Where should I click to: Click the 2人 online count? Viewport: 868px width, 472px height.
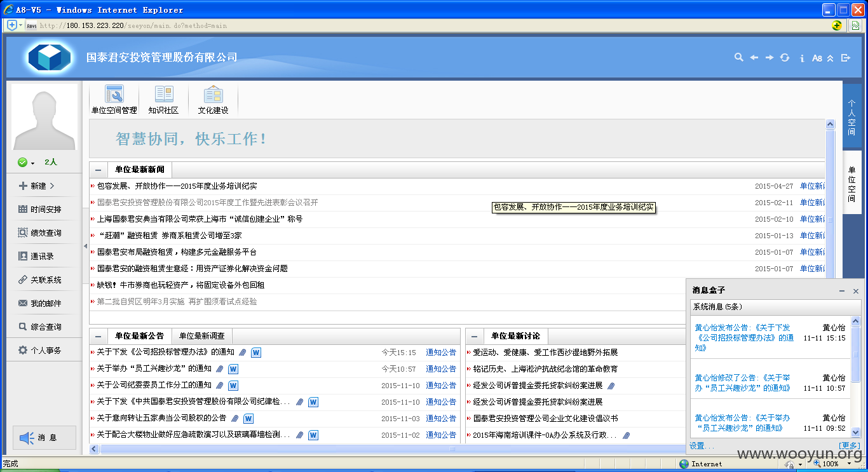(51, 162)
